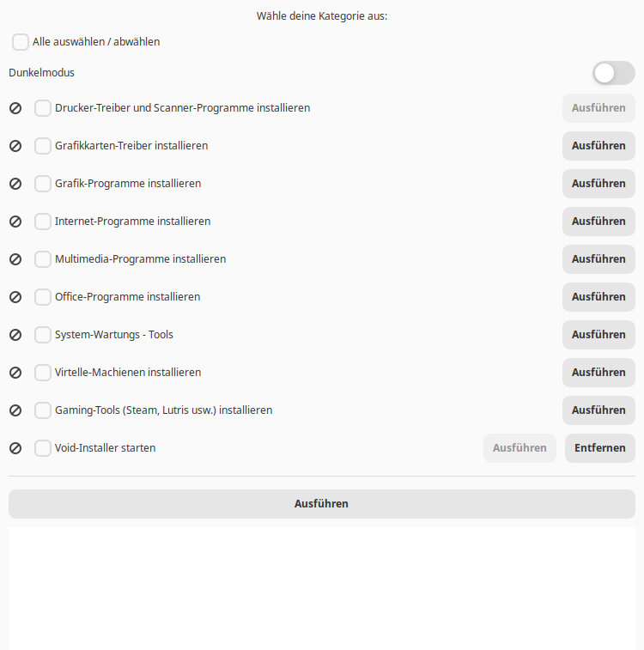Check the 'Alle auswählen / abwählen' checkbox
Viewport: 644px width, 650px height.
pos(21,42)
